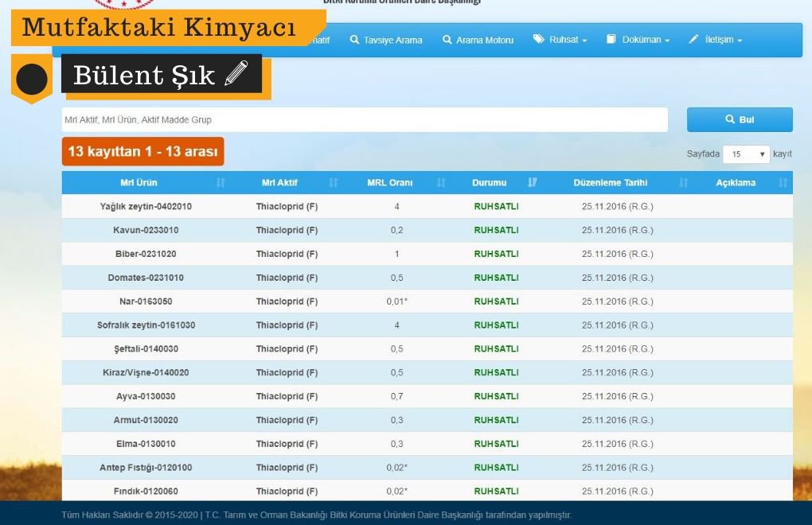Click Thiacloprid (F) in the Domates row
The image size is (812, 525).
[x=287, y=278]
